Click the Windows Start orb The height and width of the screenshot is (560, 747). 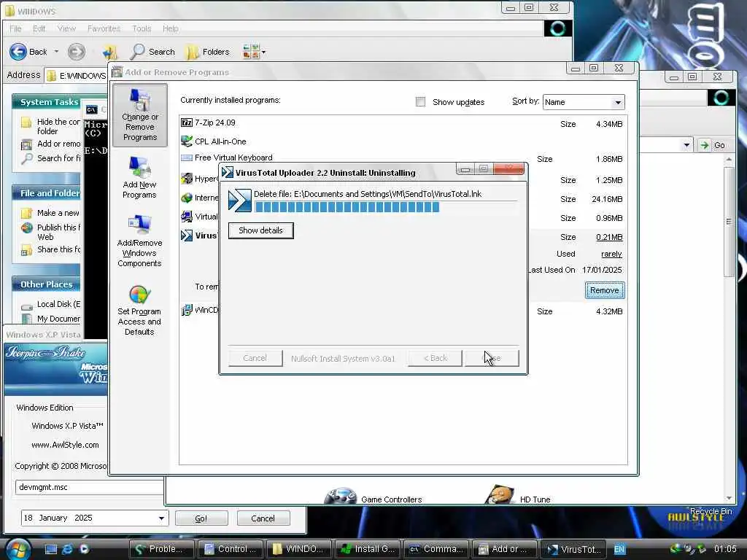click(18, 549)
